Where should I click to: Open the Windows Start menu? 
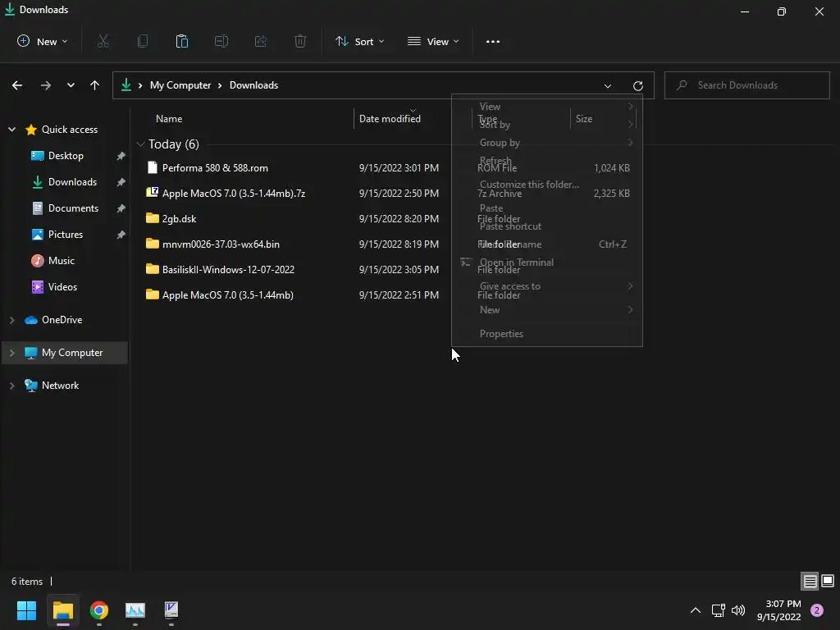(x=26, y=609)
